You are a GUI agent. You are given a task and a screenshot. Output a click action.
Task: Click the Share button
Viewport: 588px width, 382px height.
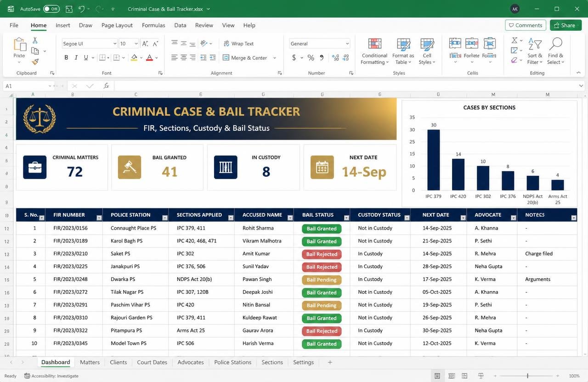pyautogui.click(x=565, y=25)
